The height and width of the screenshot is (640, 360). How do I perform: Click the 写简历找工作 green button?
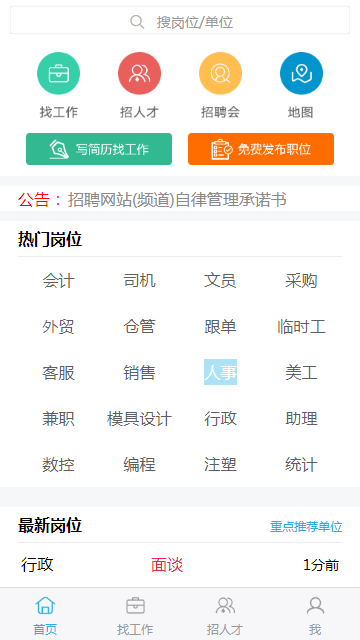[x=99, y=149]
